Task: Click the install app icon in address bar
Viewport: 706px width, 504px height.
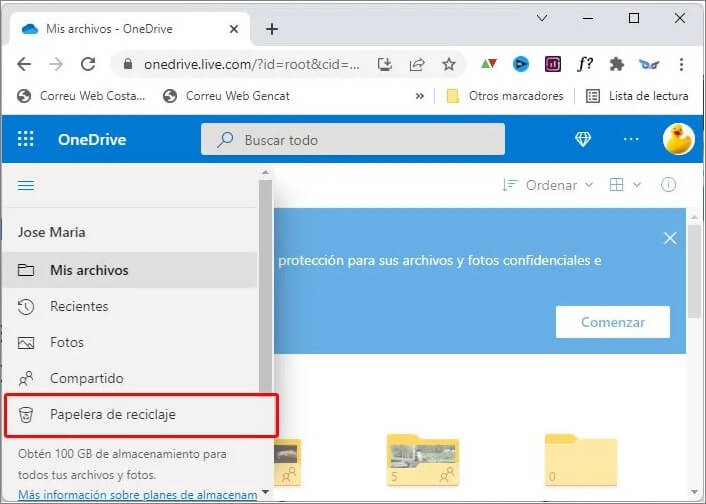Action: (385, 64)
